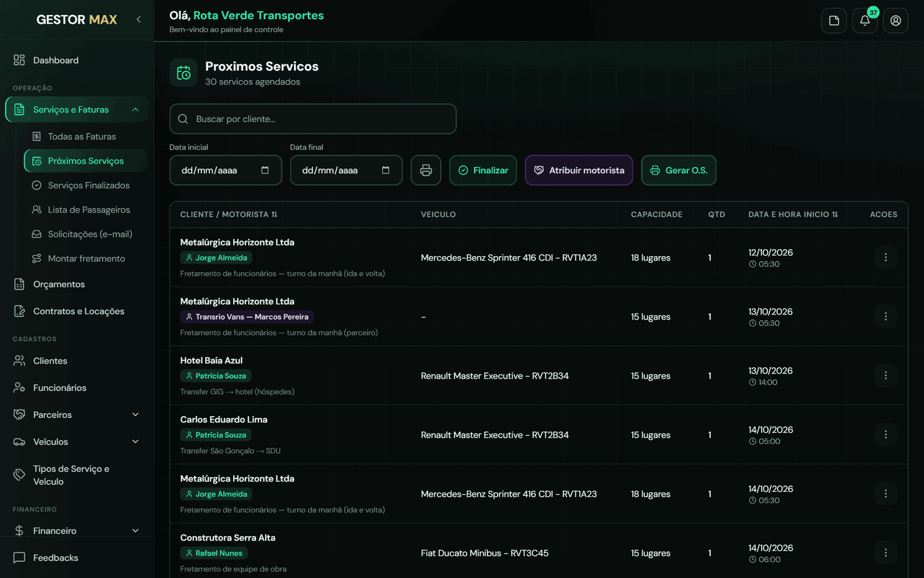
Task: Open actions menu for 12/10/2026 Metalúrgica Horizonte row
Action: pyautogui.click(x=885, y=257)
